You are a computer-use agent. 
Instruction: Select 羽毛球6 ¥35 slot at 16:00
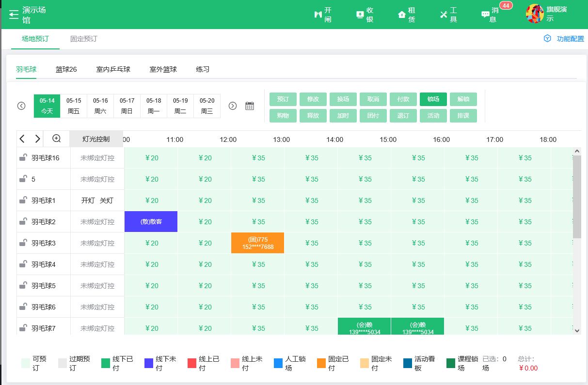coord(471,307)
